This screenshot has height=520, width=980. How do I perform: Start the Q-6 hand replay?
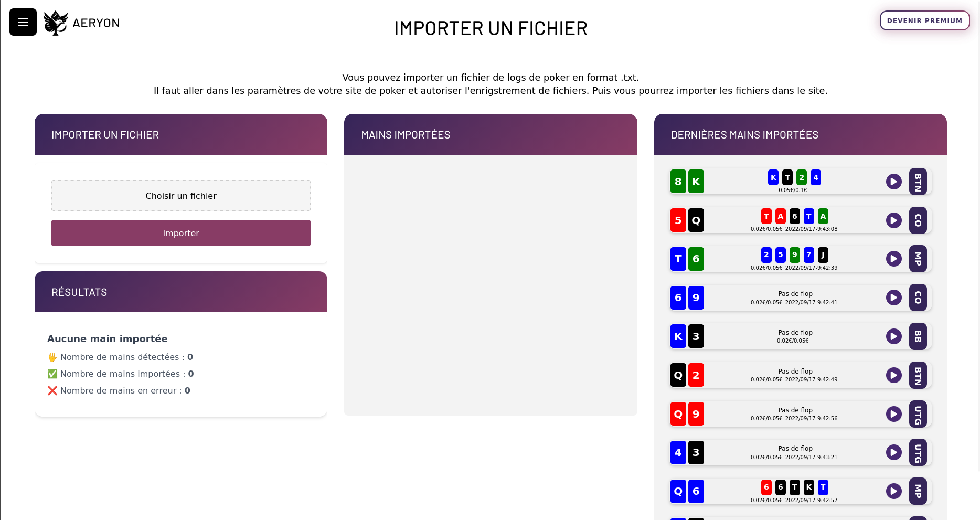893,492
